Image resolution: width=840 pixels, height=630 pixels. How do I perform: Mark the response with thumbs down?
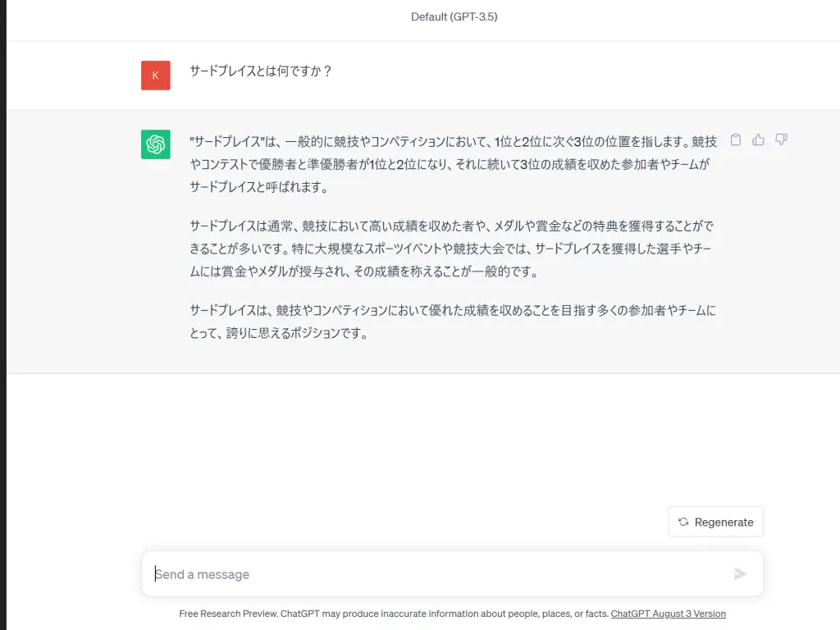click(781, 139)
